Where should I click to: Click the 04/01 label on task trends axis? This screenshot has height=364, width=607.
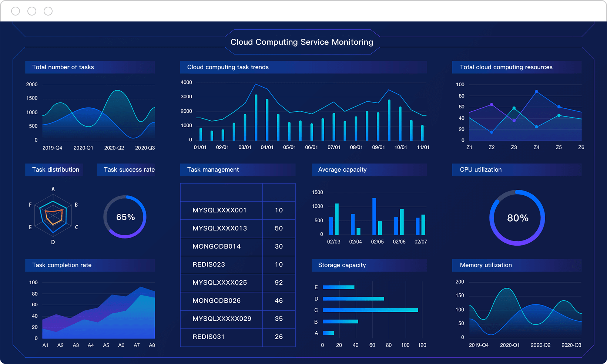pyautogui.click(x=267, y=147)
